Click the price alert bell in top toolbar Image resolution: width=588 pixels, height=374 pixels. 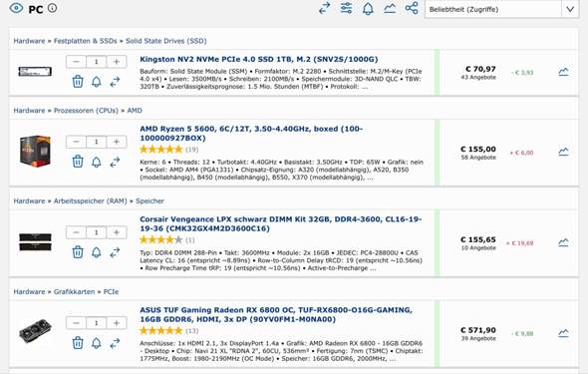[x=368, y=8]
